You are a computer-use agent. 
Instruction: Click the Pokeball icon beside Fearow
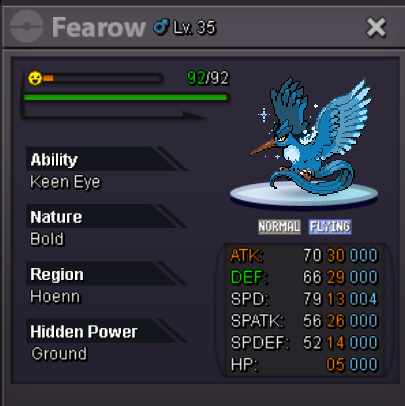click(x=26, y=26)
